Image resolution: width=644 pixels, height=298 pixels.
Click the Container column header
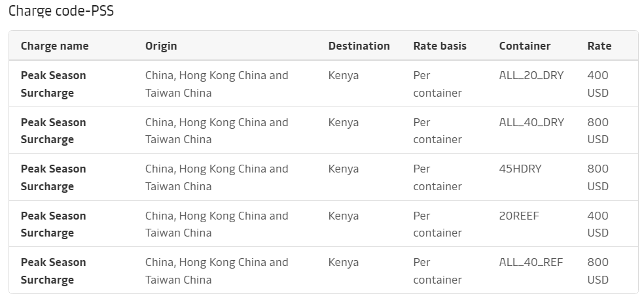[x=524, y=46]
